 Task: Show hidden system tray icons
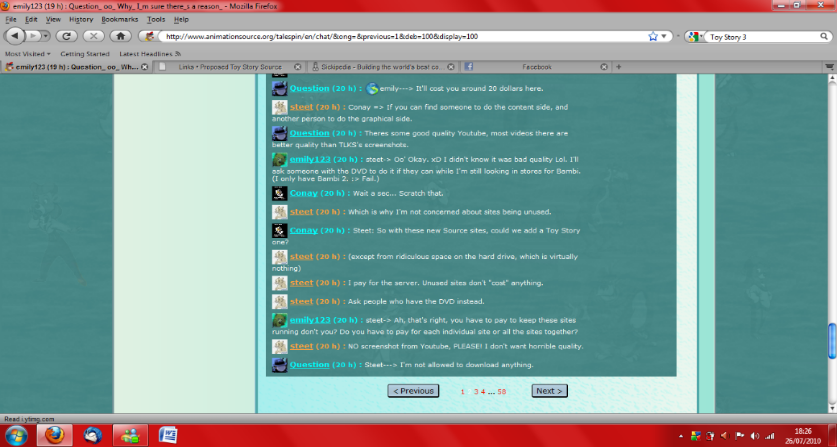click(683, 435)
